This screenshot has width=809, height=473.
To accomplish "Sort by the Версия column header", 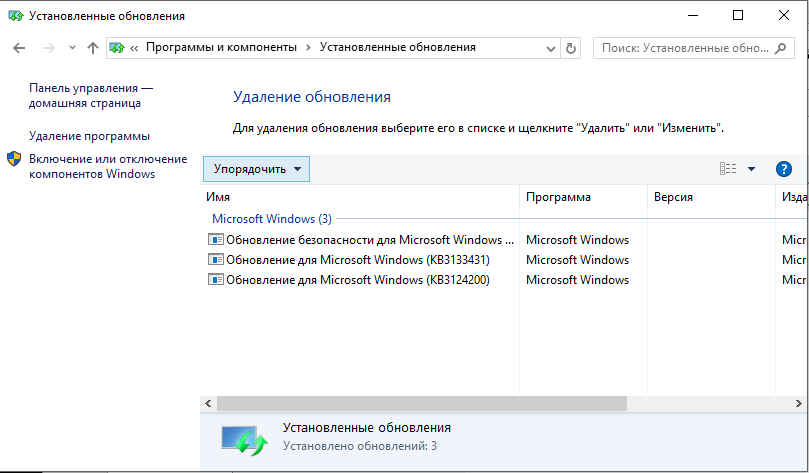I will coord(673,197).
